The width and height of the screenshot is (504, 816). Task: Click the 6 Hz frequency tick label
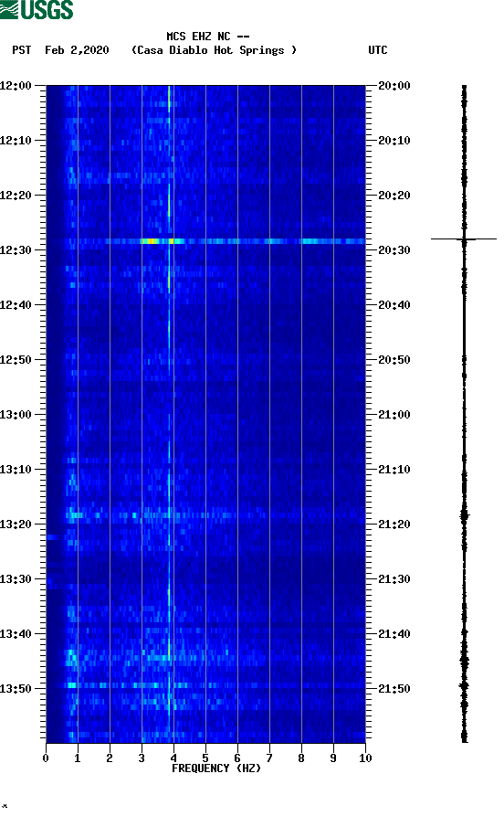237,758
